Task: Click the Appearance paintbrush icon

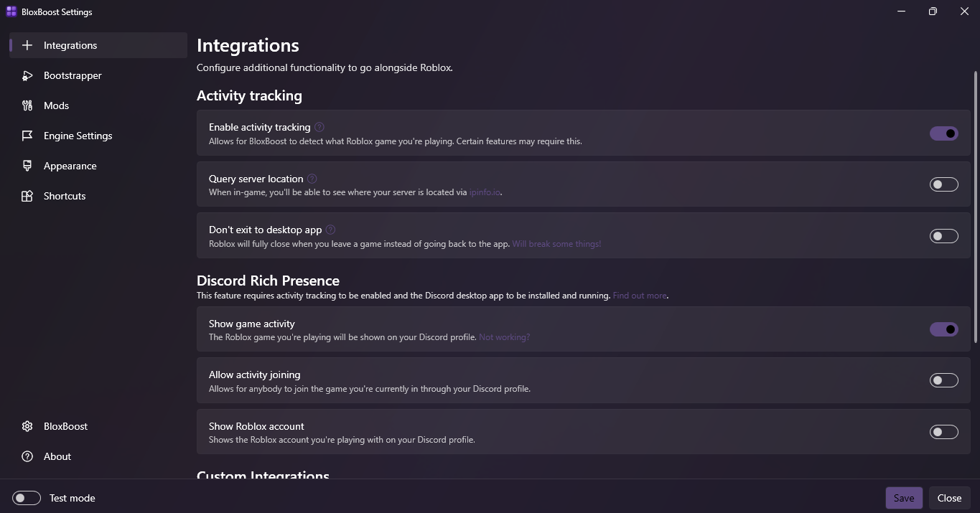Action: [27, 166]
